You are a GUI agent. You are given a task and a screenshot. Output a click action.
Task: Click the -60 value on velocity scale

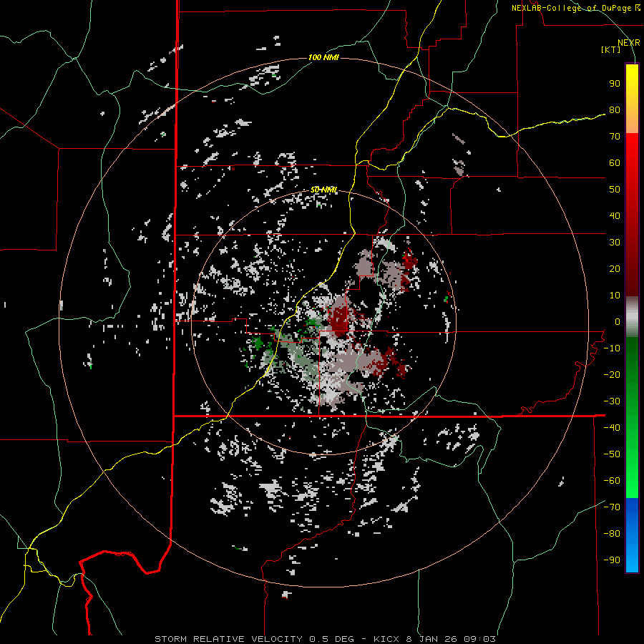(612, 481)
